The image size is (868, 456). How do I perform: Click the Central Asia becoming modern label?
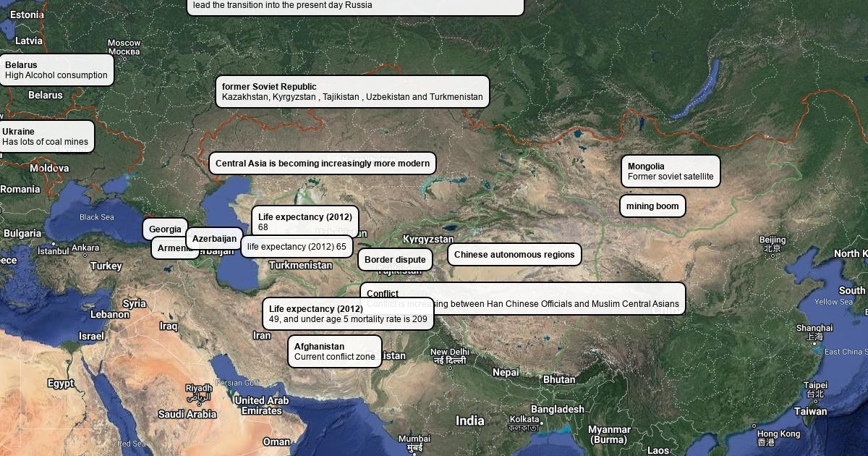(323, 164)
